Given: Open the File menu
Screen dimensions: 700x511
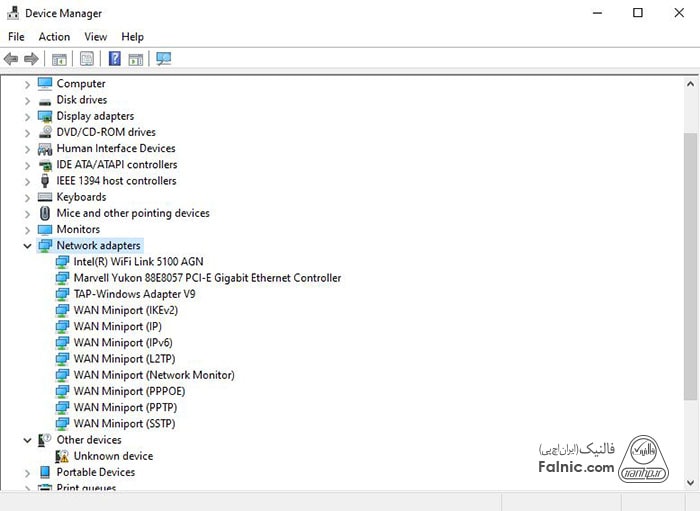Looking at the screenshot, I should 16,37.
